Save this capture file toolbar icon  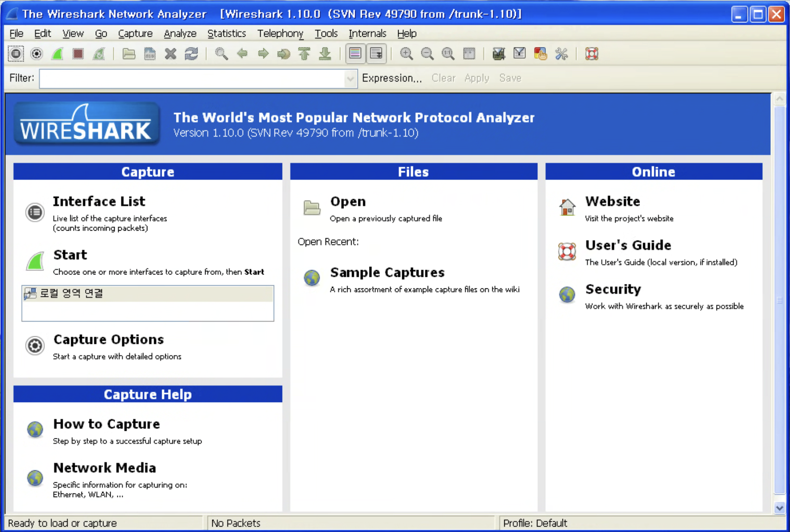pyautogui.click(x=150, y=54)
